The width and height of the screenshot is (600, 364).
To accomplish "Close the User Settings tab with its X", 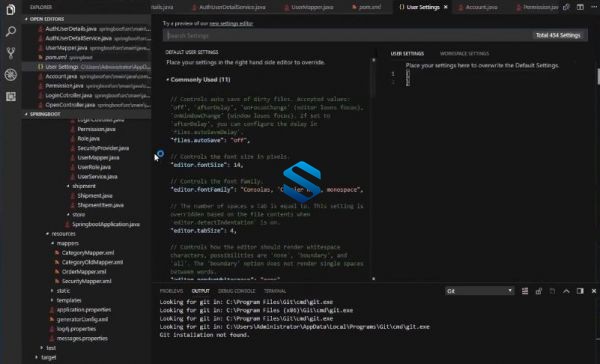I will click(x=445, y=7).
